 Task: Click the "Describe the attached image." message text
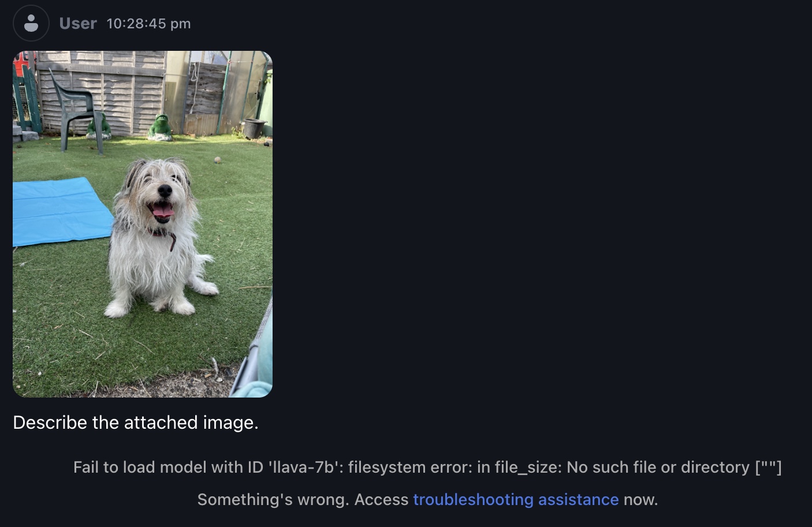(136, 422)
